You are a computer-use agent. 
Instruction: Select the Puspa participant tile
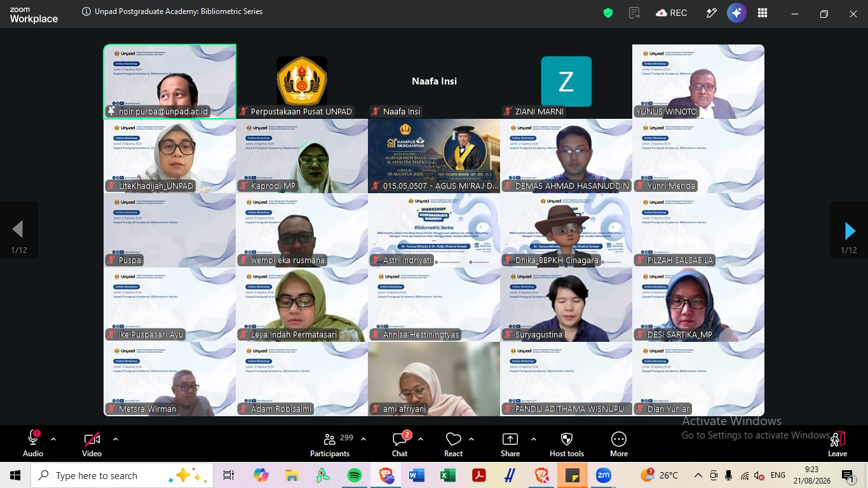170,231
